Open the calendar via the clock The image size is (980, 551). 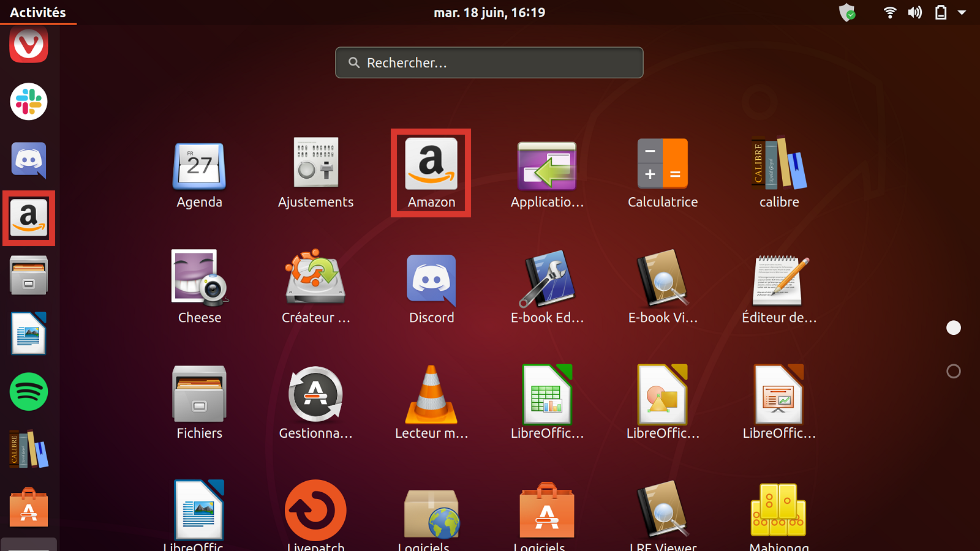coord(489,12)
